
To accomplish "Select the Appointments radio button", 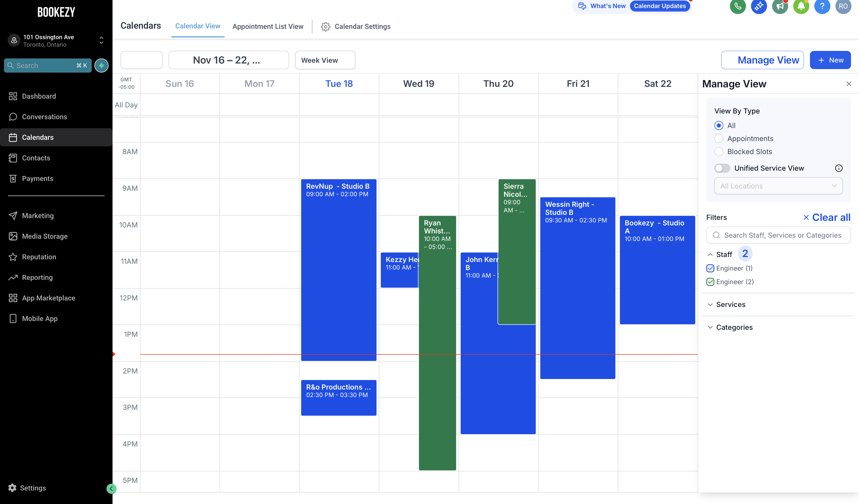I will pos(719,139).
